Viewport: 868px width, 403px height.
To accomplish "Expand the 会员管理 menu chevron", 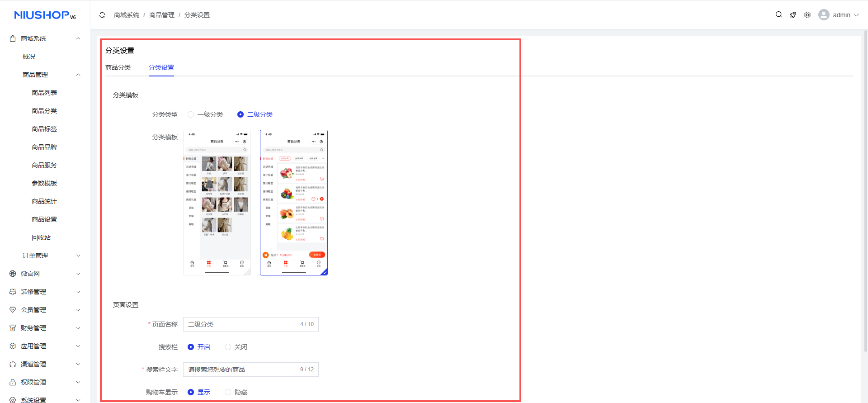I will [x=78, y=310].
